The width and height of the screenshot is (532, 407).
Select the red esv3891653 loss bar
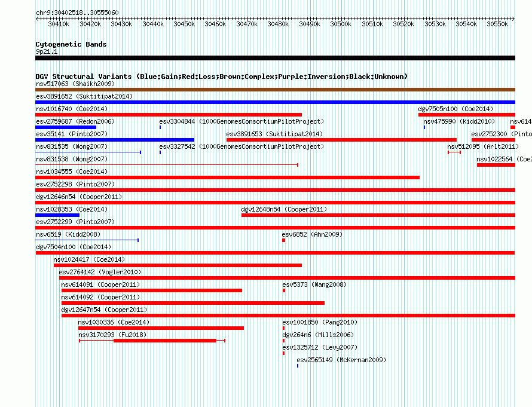[x=341, y=140]
